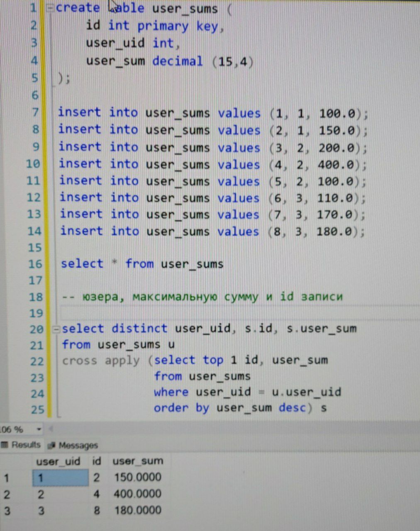
Task: Click the highlighted cell with user_uid 1
Action: 61,478
